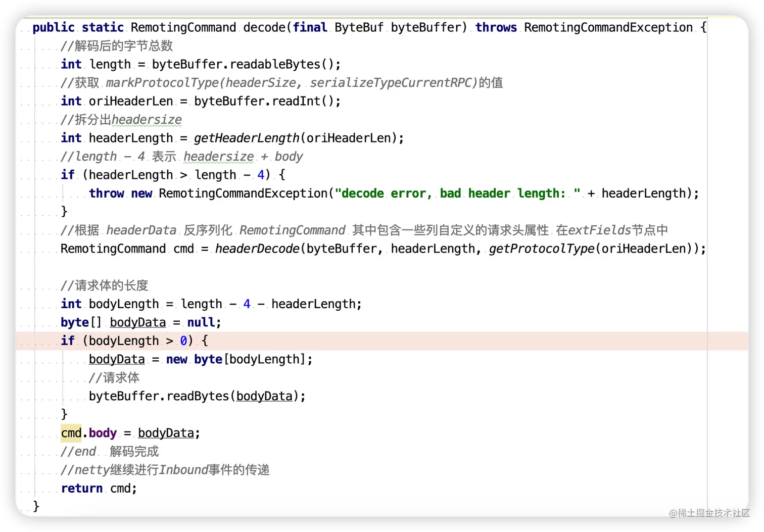Click the decode method name in the signature
The height and width of the screenshot is (532, 764).
[x=264, y=27]
